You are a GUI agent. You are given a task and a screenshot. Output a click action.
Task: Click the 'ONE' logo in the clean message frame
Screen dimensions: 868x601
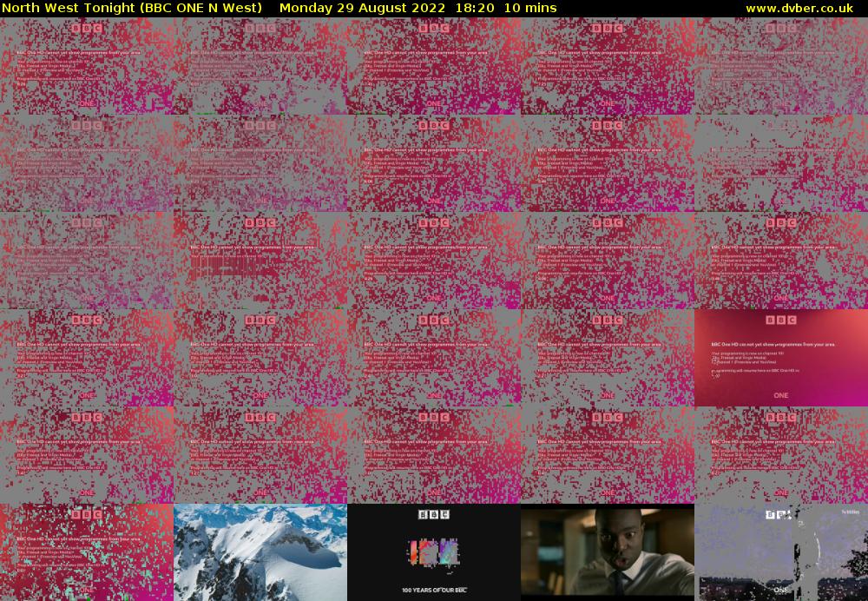781,395
